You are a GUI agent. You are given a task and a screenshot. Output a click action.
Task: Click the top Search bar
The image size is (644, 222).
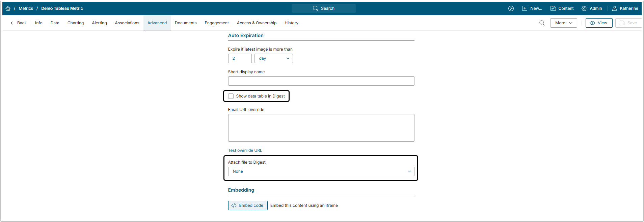pyautogui.click(x=323, y=8)
